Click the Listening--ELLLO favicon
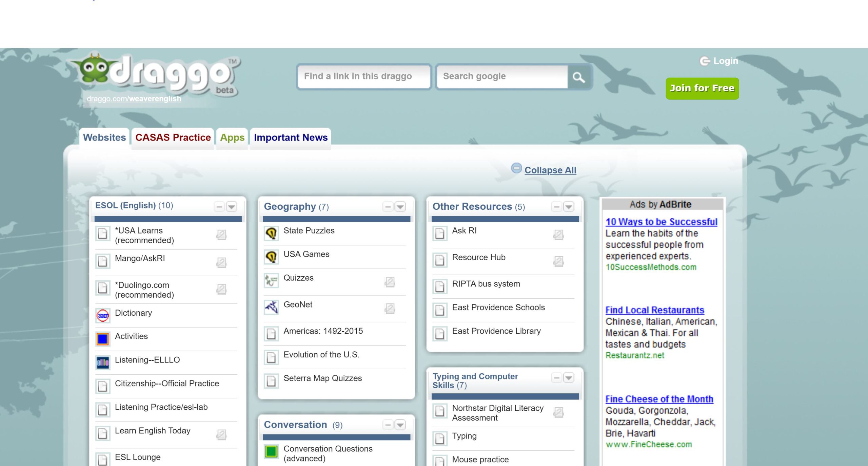The image size is (868, 466). coord(103,362)
